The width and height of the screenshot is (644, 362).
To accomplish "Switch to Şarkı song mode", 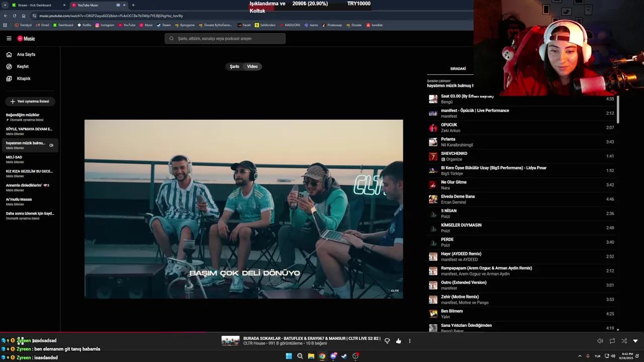I will coord(234,66).
